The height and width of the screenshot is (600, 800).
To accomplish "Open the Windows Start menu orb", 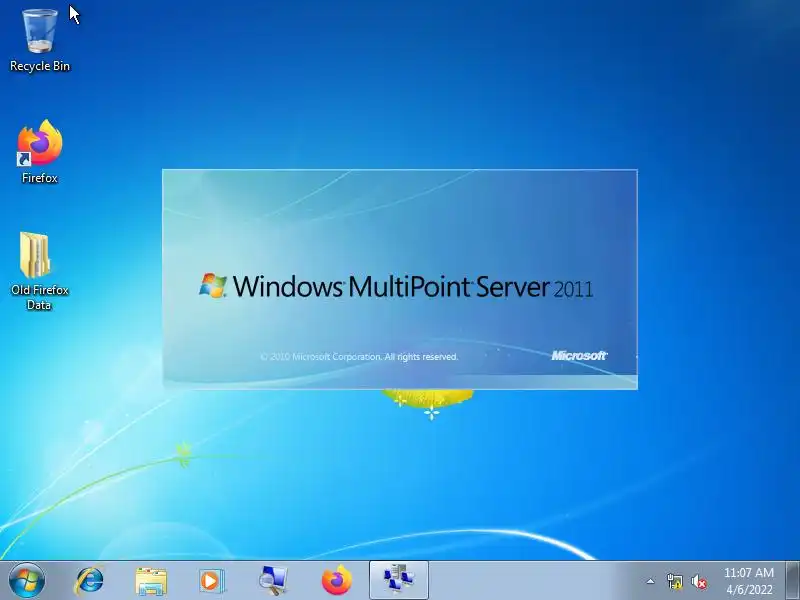I will tap(27, 580).
